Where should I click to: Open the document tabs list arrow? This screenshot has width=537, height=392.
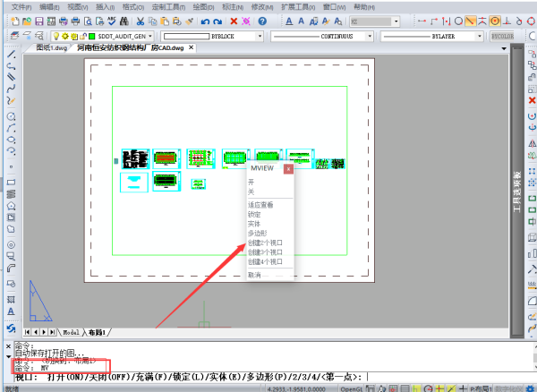click(x=504, y=48)
